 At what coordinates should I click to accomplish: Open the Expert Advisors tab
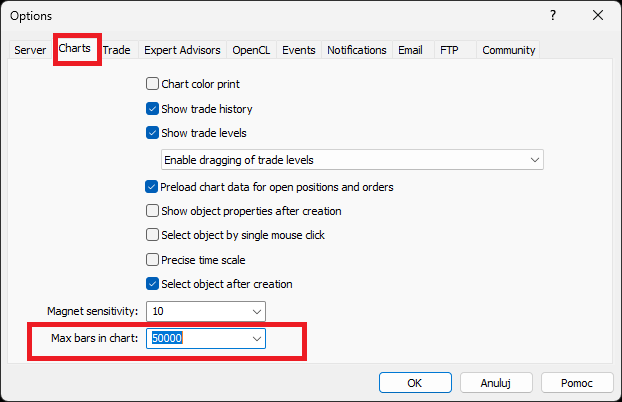[x=183, y=50]
